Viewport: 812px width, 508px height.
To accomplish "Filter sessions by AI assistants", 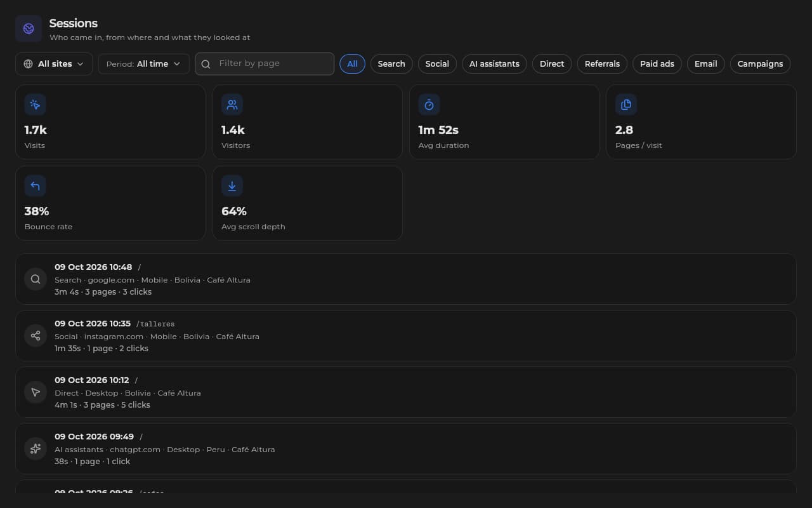I will point(494,63).
